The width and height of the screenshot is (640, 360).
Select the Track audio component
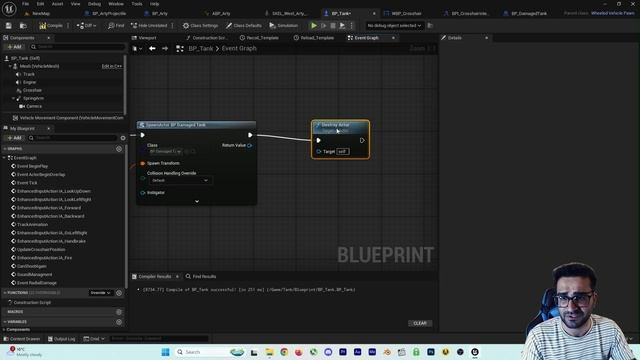pos(29,74)
